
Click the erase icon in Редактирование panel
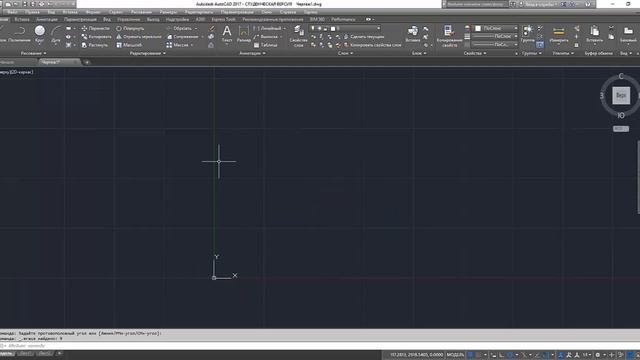(x=211, y=28)
